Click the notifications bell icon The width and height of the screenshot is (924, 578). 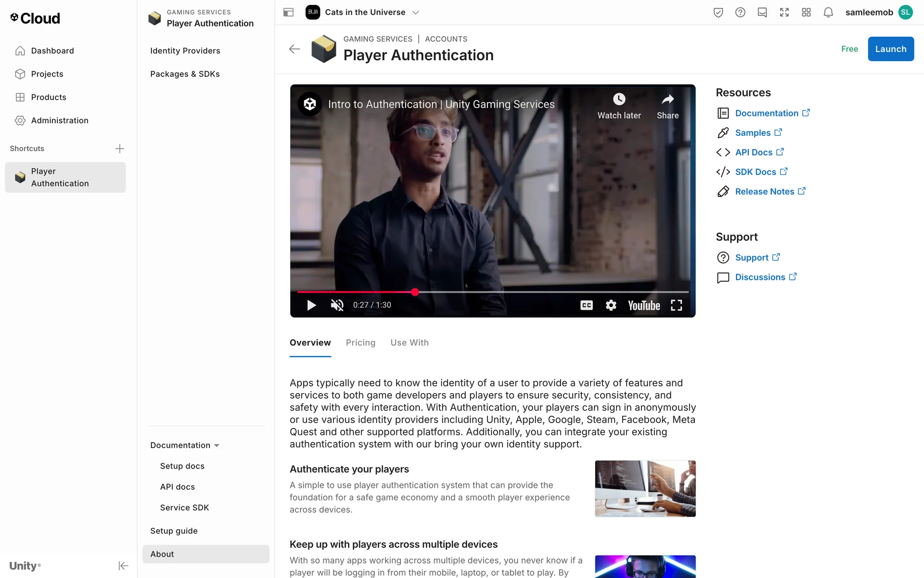click(828, 13)
